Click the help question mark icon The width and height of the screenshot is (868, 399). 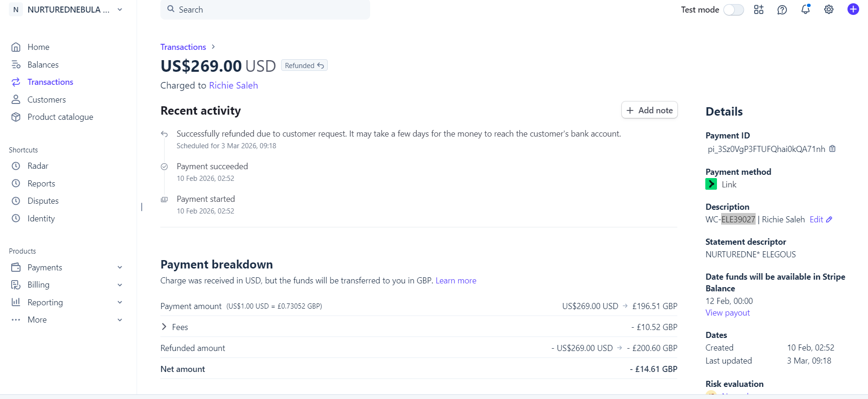(782, 9)
